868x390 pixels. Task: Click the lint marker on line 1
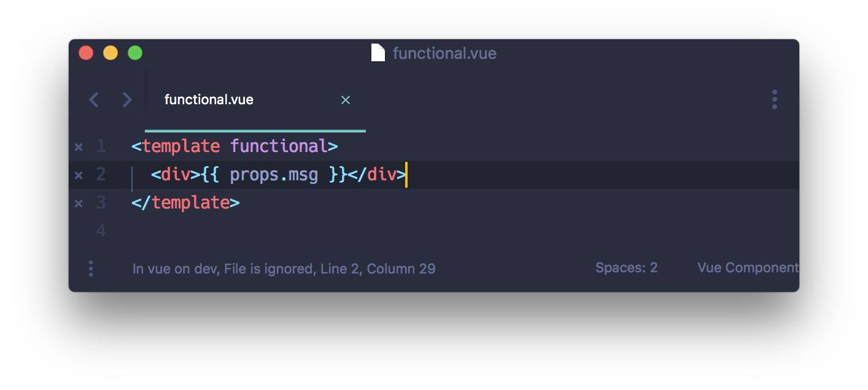[x=79, y=147]
